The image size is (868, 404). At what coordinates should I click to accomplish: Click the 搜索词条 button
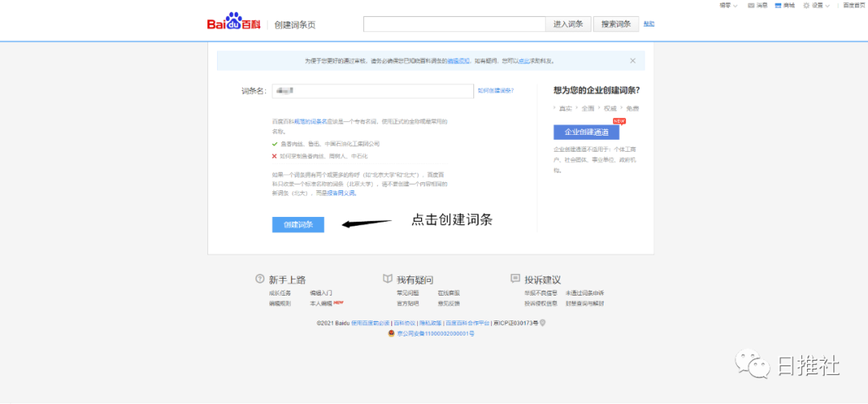(x=616, y=24)
